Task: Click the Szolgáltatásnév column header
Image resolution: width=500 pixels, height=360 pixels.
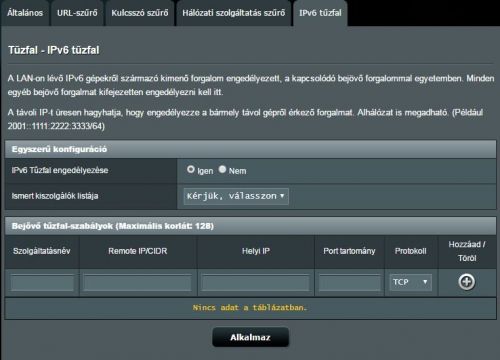Action: click(x=42, y=251)
